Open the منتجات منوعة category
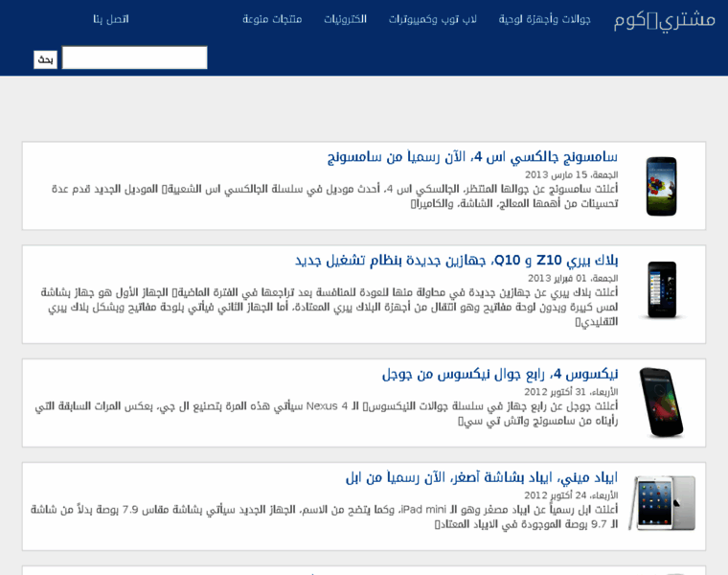 (x=272, y=19)
